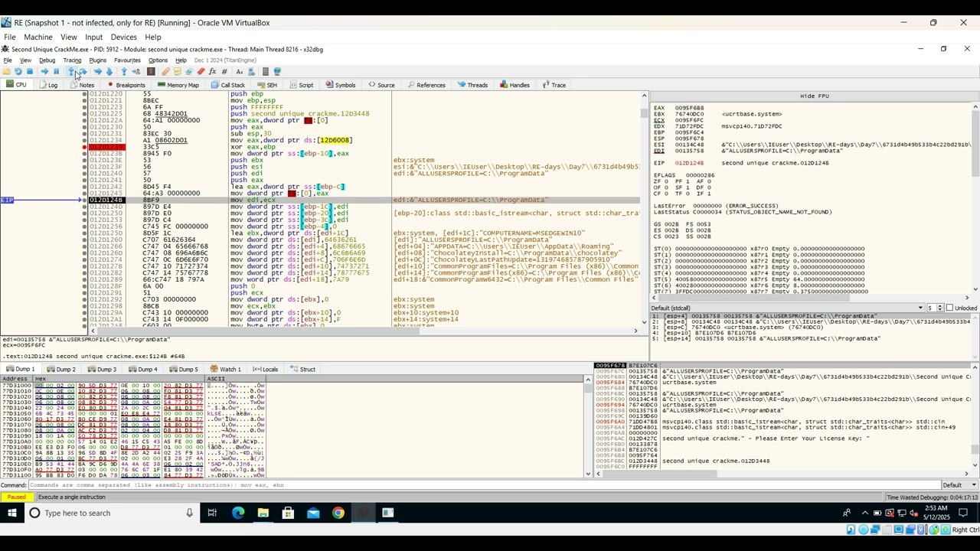Open Microsoft Edge from the taskbar
Screen dimensions: 980x551
(238, 513)
